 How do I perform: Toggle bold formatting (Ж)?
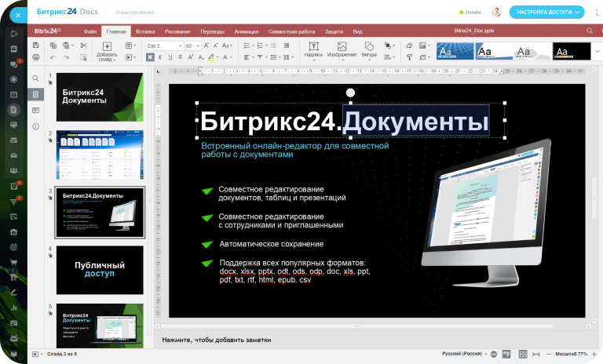coord(149,57)
